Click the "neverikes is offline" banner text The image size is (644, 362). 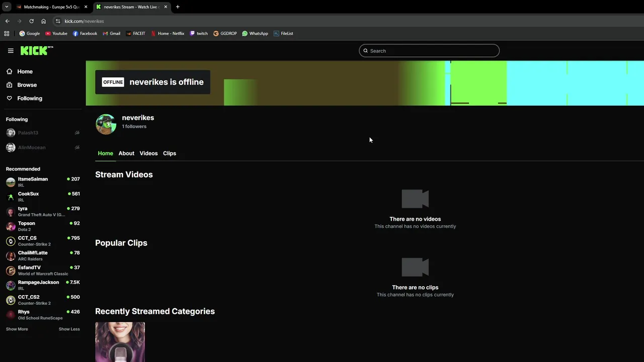(x=167, y=82)
